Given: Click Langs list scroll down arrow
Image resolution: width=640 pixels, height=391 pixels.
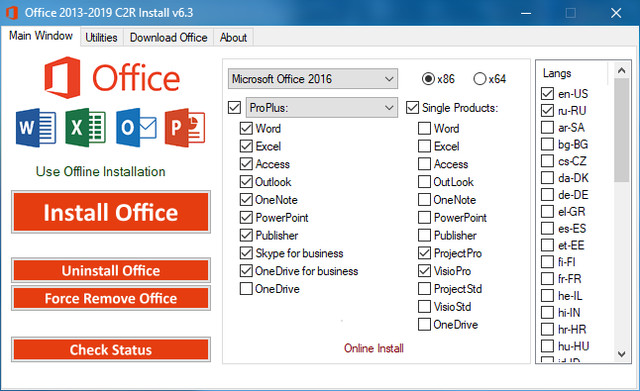Looking at the screenshot, I should click(622, 354).
